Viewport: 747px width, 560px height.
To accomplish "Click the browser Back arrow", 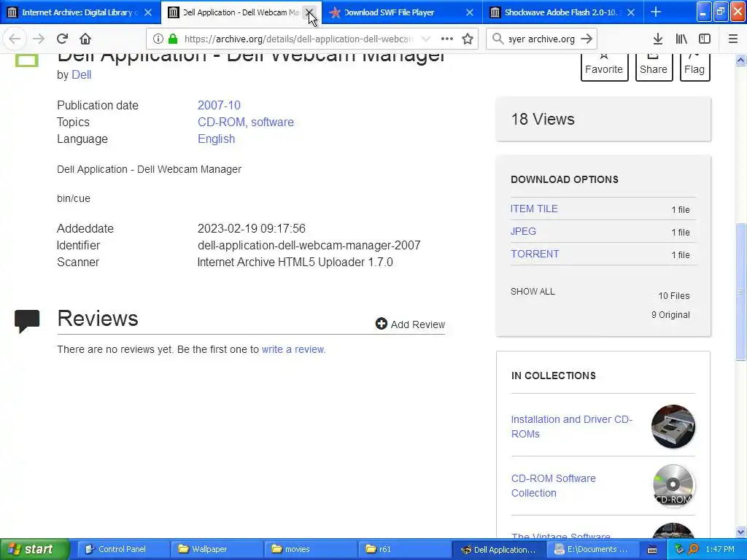I will tap(15, 39).
